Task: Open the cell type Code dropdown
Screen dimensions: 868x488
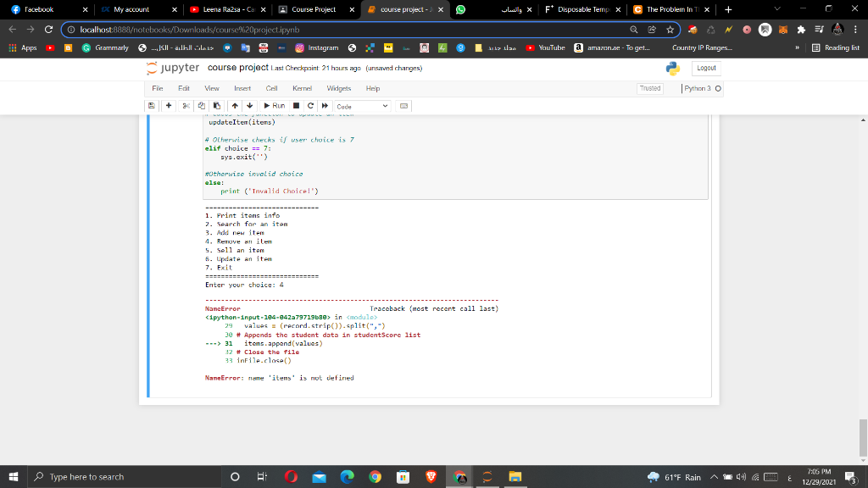Action: 362,106
